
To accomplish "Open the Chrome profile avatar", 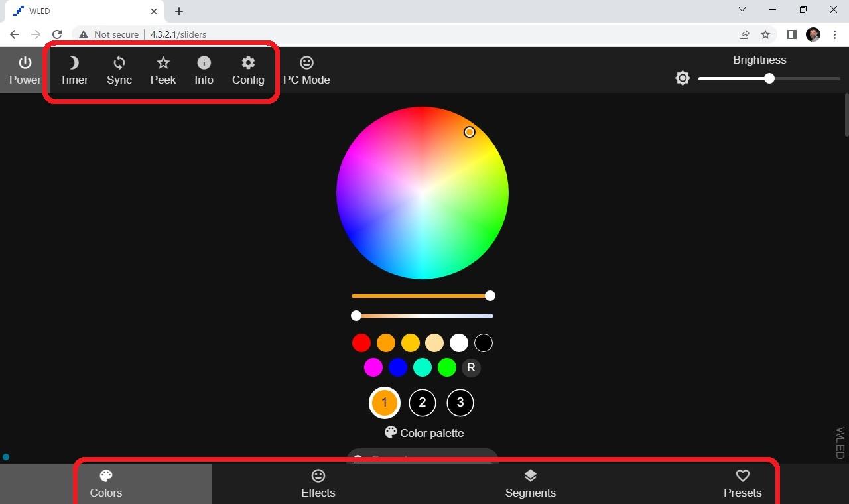I will 813,34.
